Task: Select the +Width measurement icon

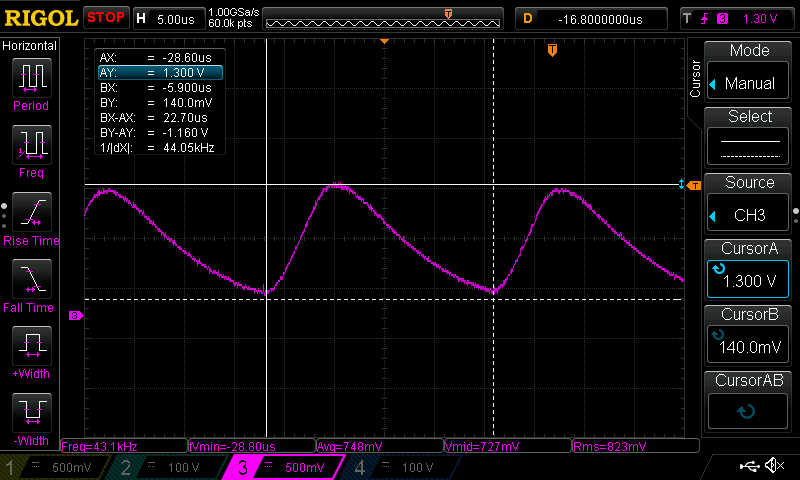Action: [32, 345]
